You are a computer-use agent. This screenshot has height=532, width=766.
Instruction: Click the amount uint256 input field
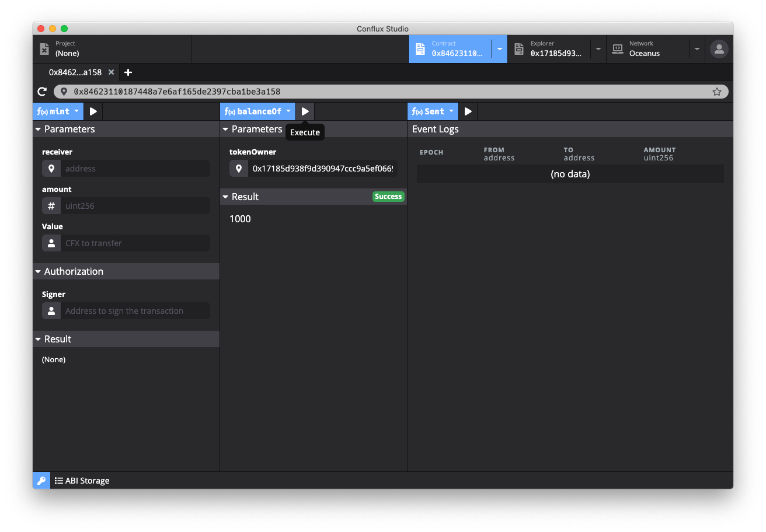pyautogui.click(x=135, y=206)
